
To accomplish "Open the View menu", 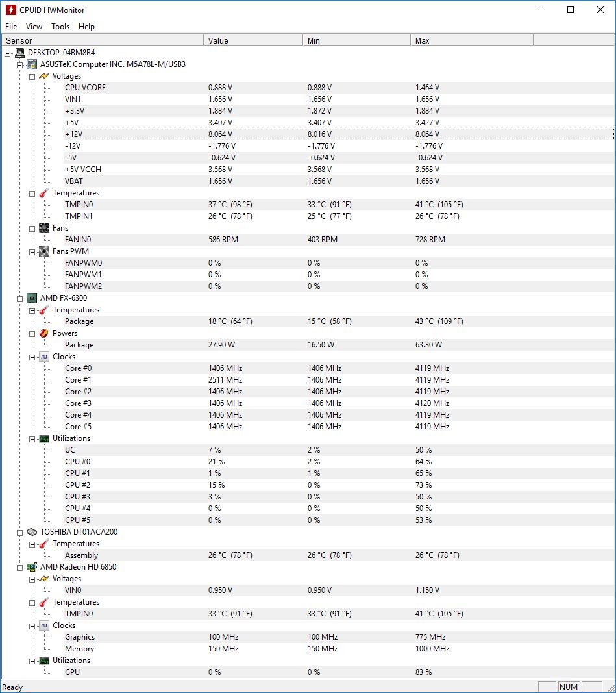I will click(x=34, y=27).
